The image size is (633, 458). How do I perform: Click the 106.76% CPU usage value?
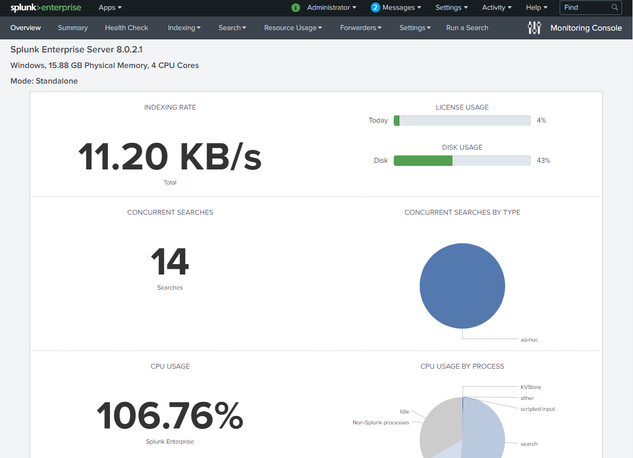click(x=170, y=415)
